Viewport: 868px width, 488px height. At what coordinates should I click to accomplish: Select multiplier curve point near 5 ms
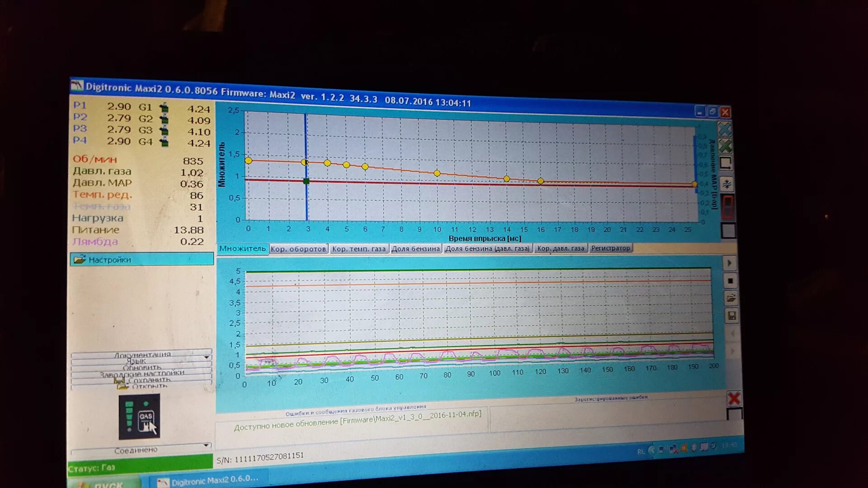[x=346, y=165]
